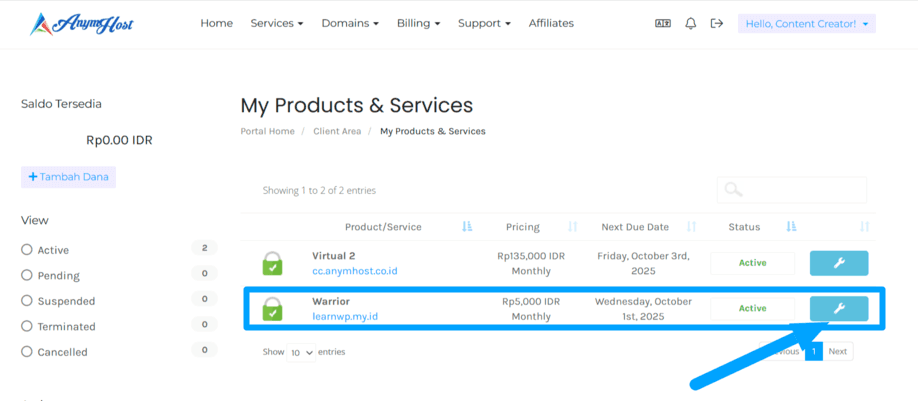Click the Next pagination button
This screenshot has height=401, width=918.
(x=838, y=351)
